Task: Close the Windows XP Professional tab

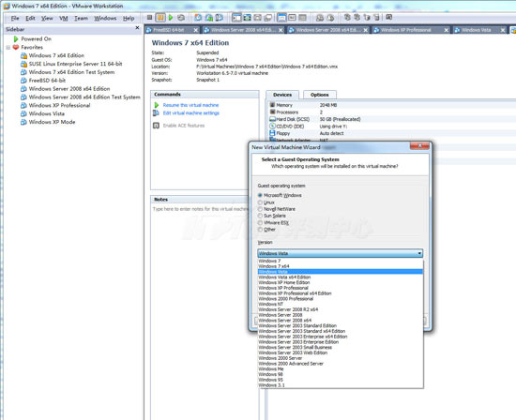Action: [x=447, y=30]
